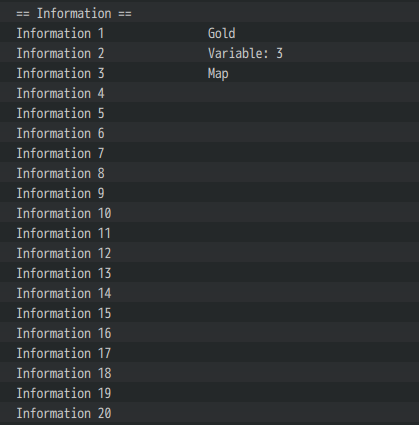Select the 'Information 11' row
This screenshot has height=425, width=419.
pos(209,232)
